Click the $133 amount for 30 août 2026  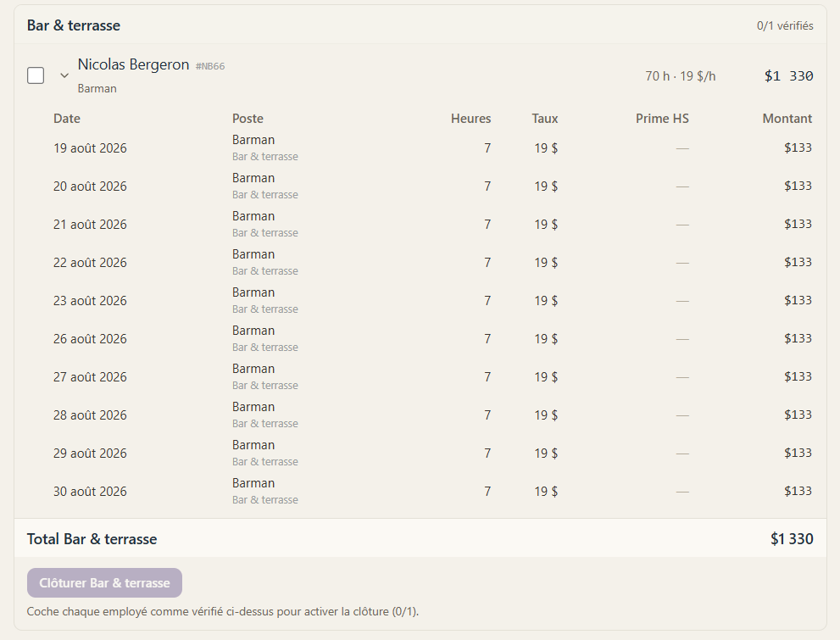798,491
